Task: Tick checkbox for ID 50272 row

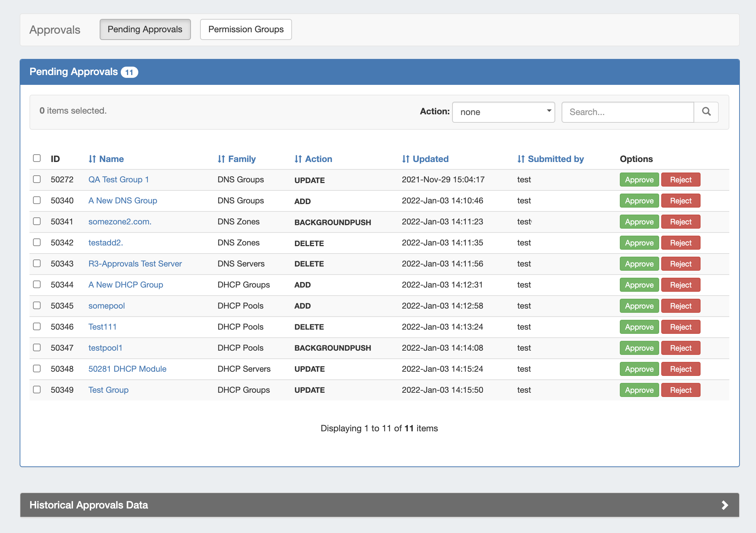Action: (x=37, y=179)
